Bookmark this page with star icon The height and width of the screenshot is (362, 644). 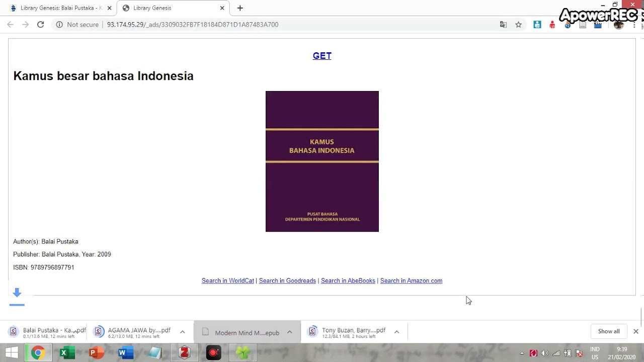tap(518, 24)
